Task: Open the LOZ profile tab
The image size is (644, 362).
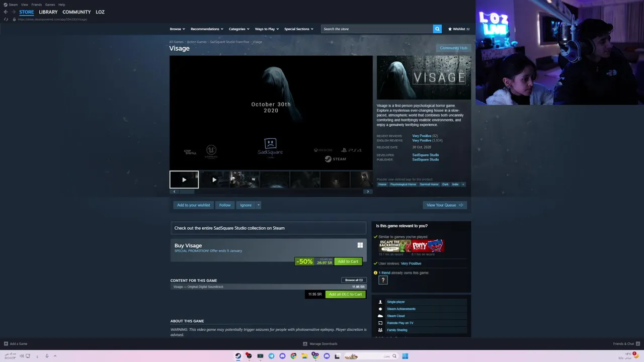Action: tap(100, 12)
